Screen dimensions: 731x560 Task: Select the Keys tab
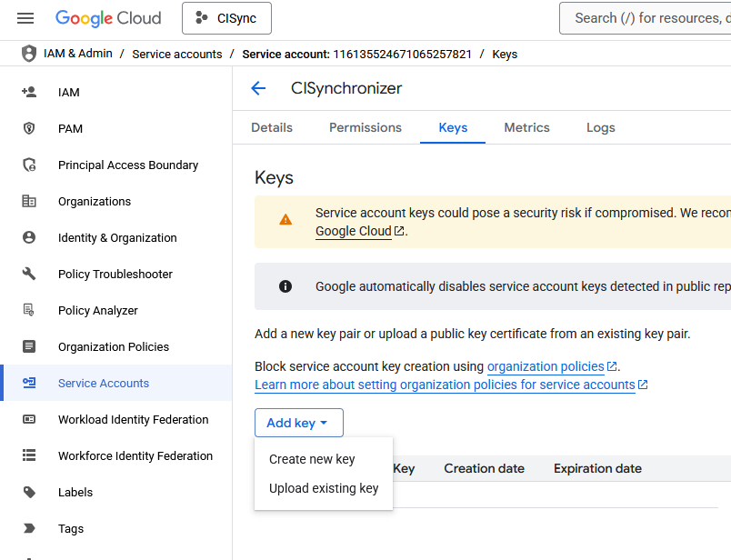453,128
